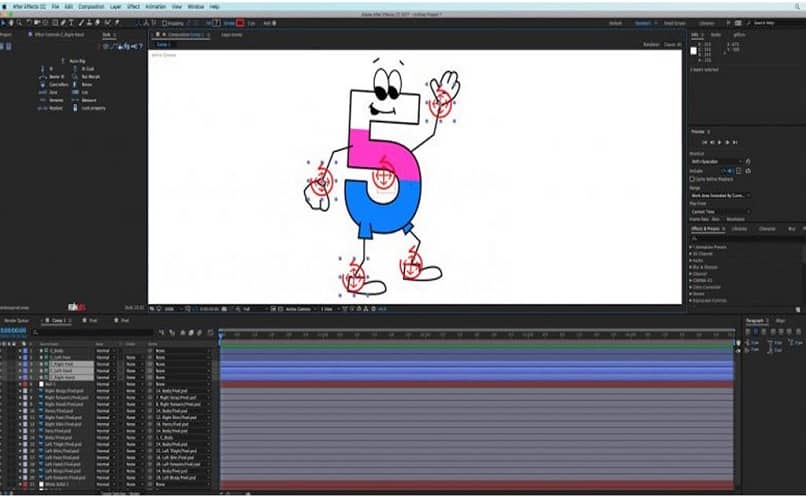Click Auto-Rig in the Duik panel
806x497 pixels.
tap(74, 61)
